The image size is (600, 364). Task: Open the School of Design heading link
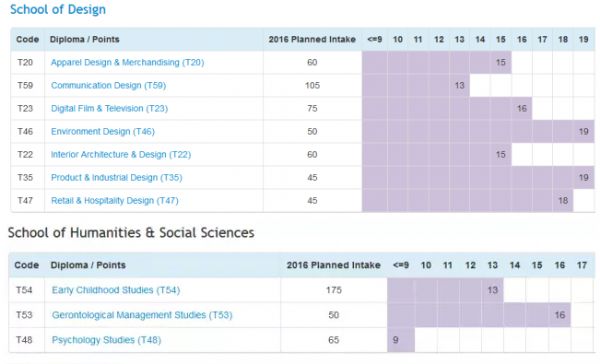[x=58, y=10]
